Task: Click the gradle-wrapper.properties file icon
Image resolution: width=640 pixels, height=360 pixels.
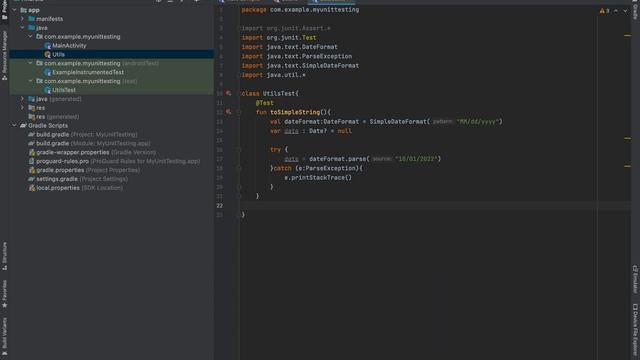Action: pyautogui.click(x=31, y=152)
